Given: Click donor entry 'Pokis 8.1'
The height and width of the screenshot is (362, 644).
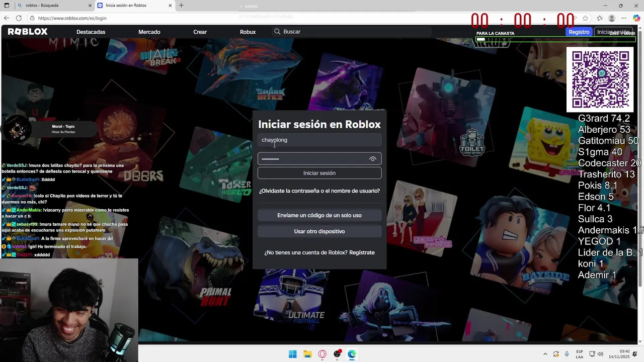Looking at the screenshot, I should pos(598,186).
